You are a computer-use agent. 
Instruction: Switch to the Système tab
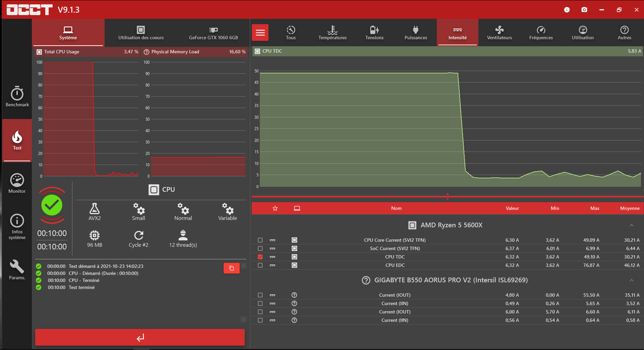pos(68,33)
